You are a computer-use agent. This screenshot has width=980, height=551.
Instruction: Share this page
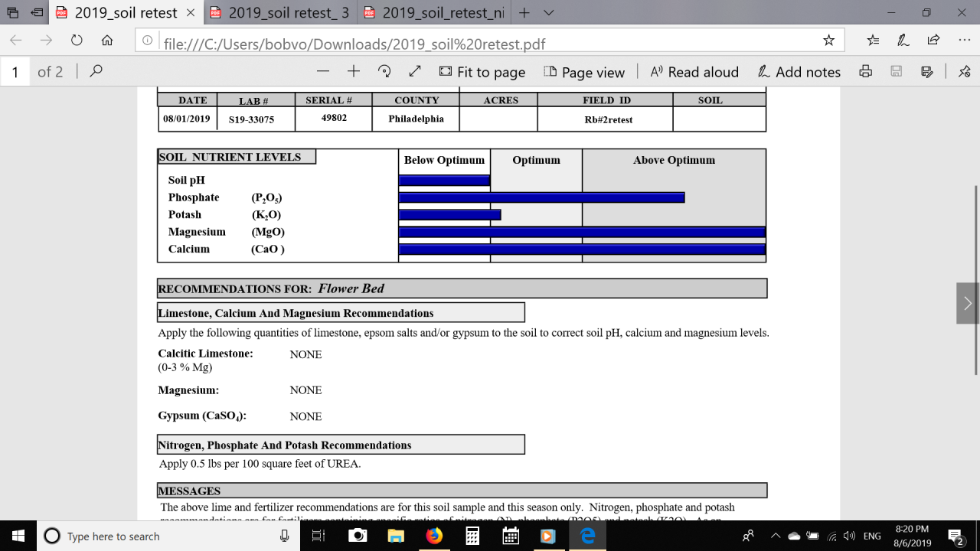933,41
